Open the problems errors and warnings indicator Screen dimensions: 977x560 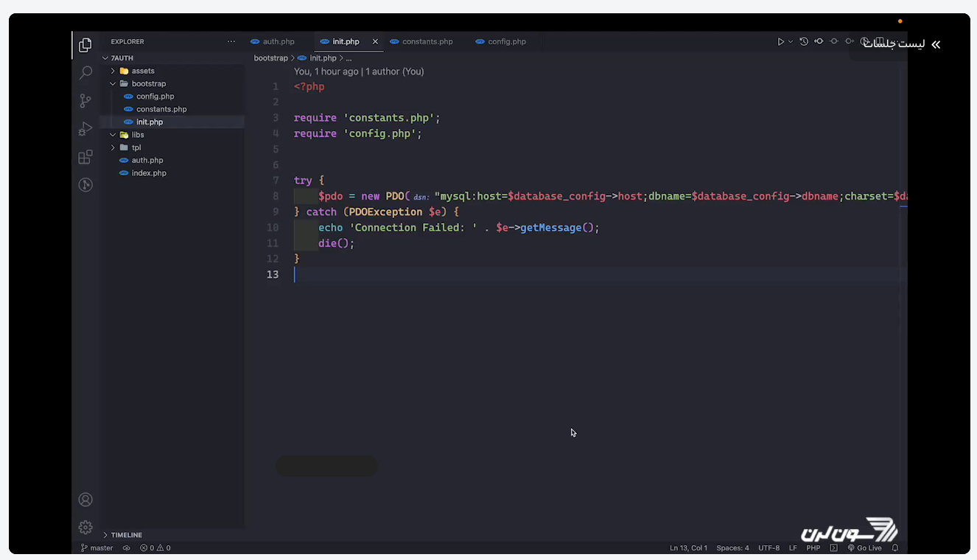click(155, 548)
